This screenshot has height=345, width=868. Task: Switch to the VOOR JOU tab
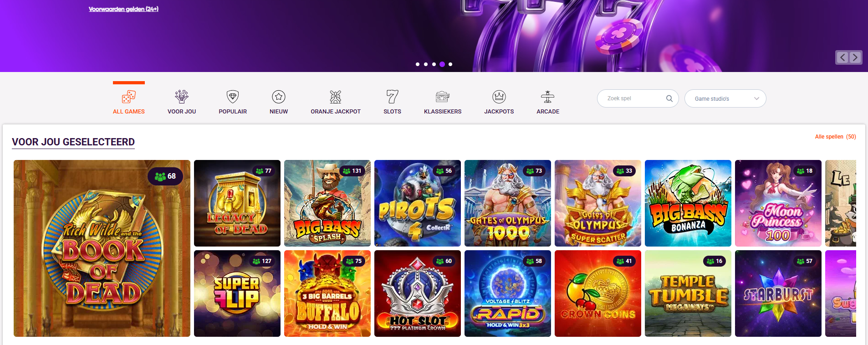[x=182, y=112]
